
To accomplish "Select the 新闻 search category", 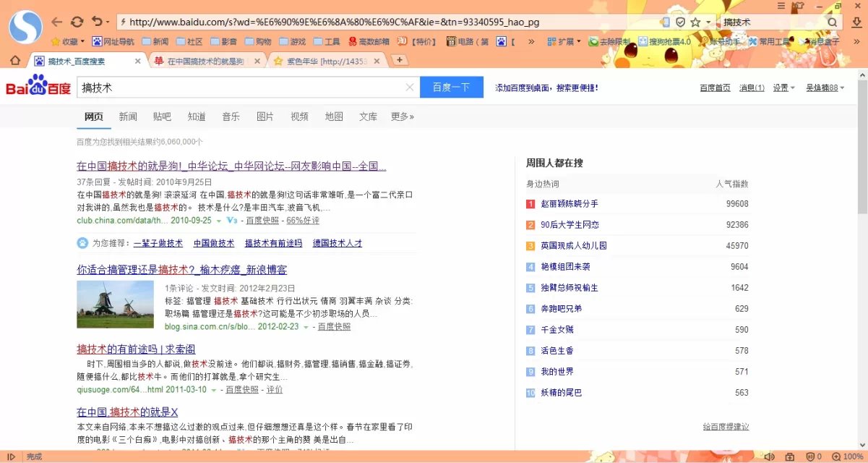I will coord(128,116).
